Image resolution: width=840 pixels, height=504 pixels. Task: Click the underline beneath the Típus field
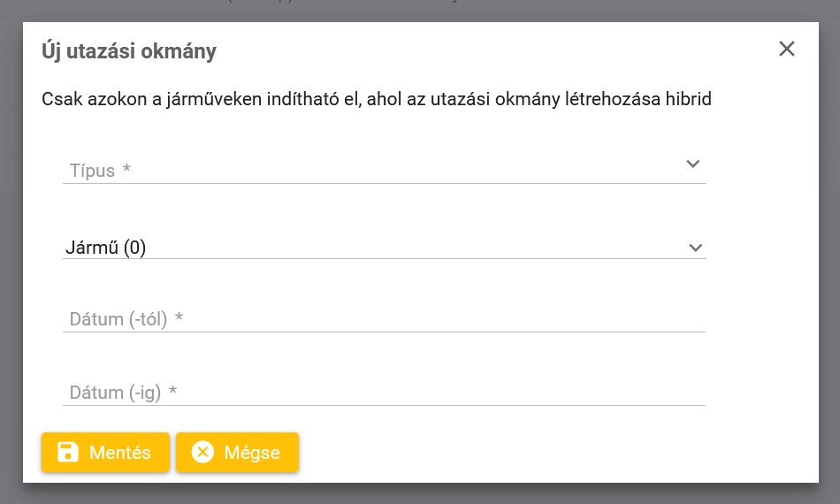click(384, 183)
